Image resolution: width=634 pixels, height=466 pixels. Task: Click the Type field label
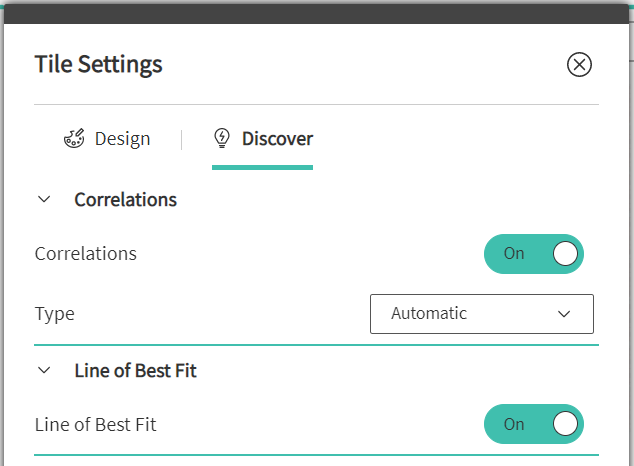click(54, 314)
